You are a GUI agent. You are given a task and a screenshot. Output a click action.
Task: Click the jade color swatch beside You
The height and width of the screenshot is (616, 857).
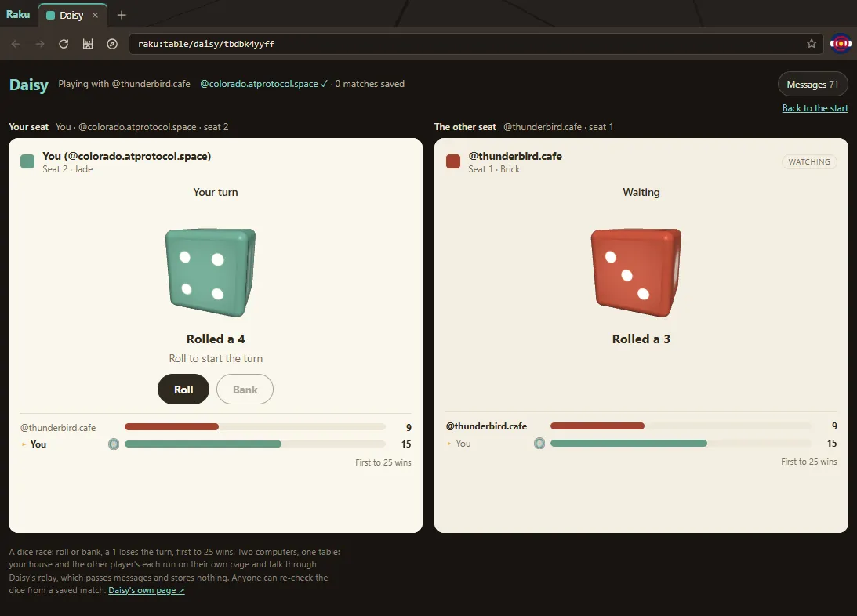pyautogui.click(x=27, y=161)
